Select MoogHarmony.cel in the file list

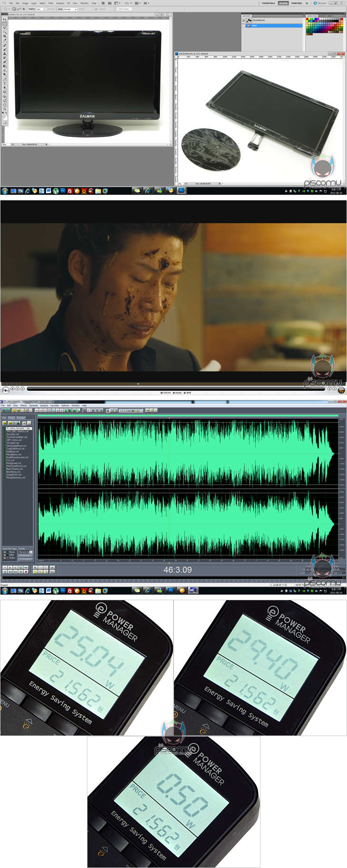(x=16, y=478)
